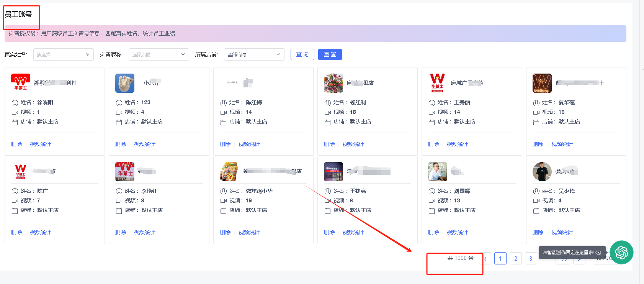Click the shop icon in 刘国辉's 店铺 row
644x284 pixels.
[432, 210]
